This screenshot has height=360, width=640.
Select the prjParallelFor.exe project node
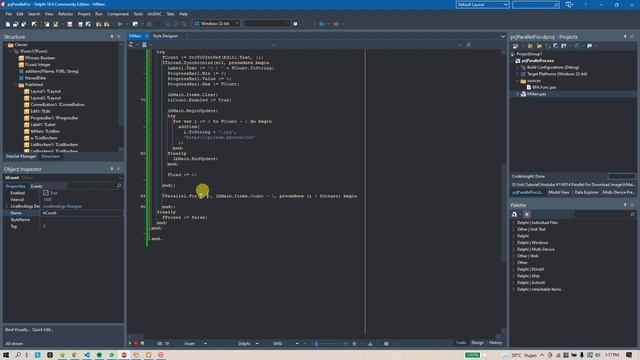(x=537, y=61)
